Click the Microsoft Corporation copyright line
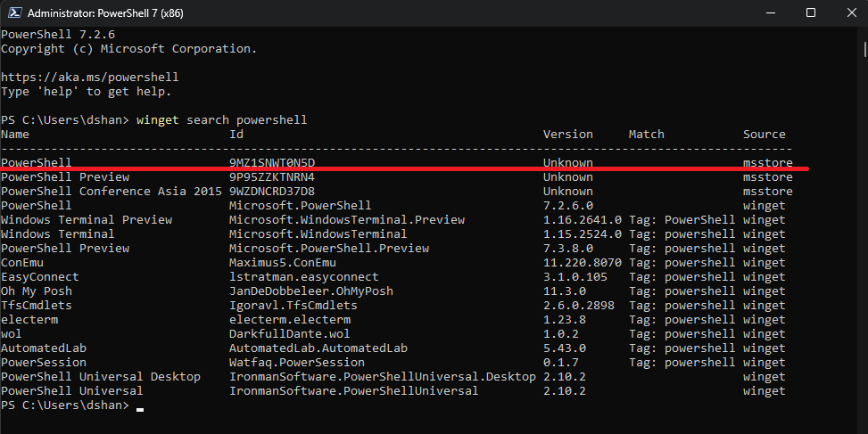This screenshot has width=868, height=434. click(x=129, y=49)
